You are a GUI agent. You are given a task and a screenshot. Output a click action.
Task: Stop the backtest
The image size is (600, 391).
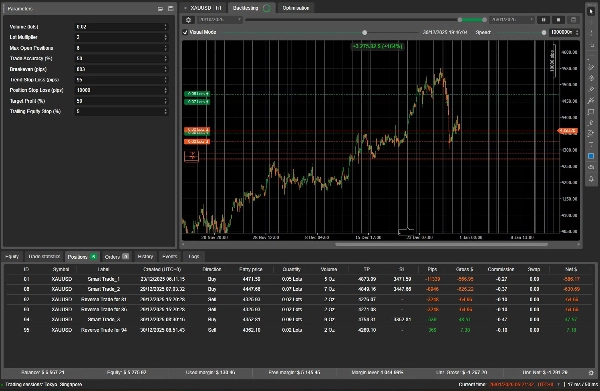pos(558,20)
